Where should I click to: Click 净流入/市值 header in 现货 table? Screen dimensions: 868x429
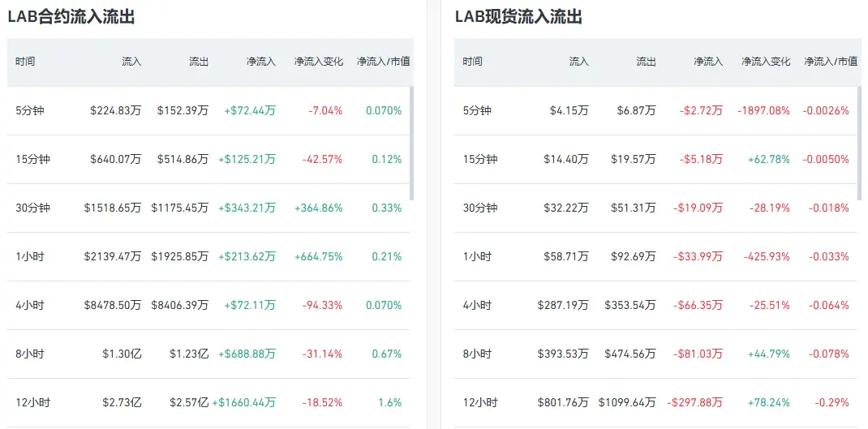click(831, 62)
